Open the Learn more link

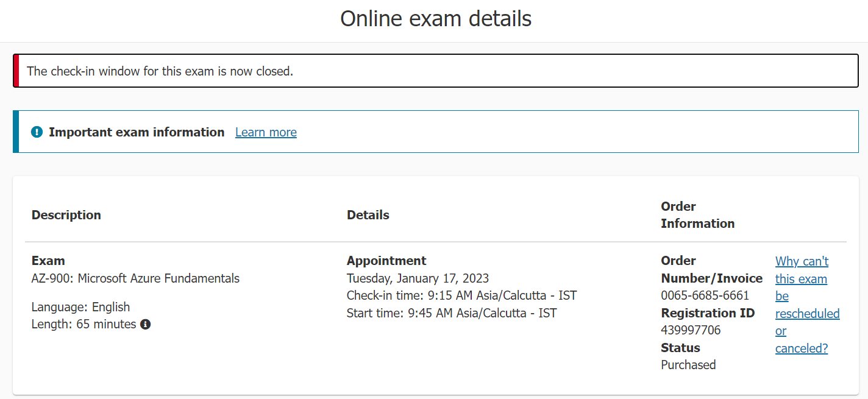(x=266, y=132)
